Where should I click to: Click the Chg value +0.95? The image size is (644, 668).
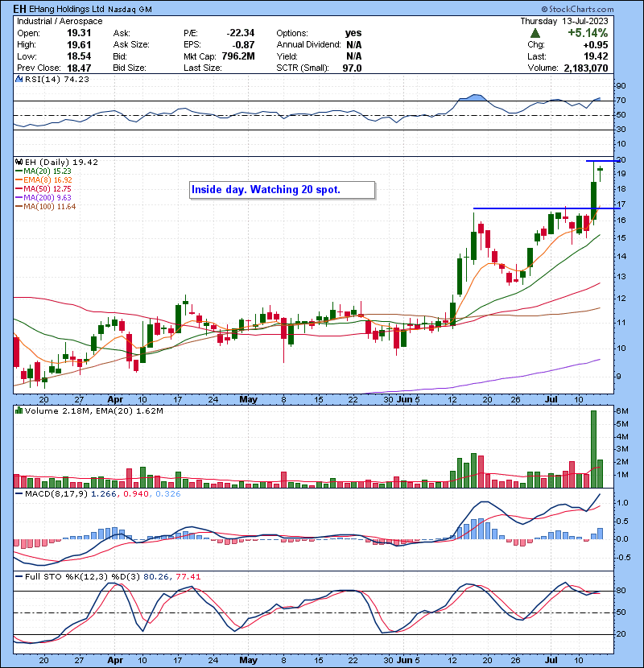(596, 44)
